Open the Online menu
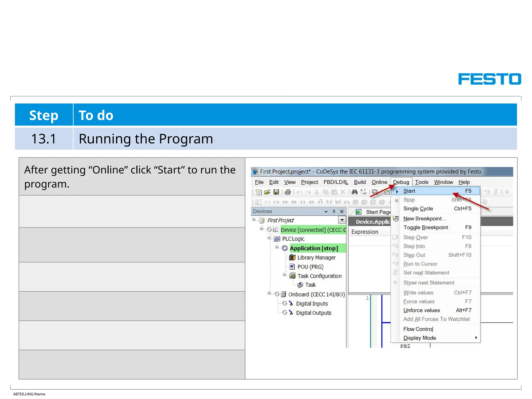Image resolution: width=532 pixels, height=399 pixels. 379,182
